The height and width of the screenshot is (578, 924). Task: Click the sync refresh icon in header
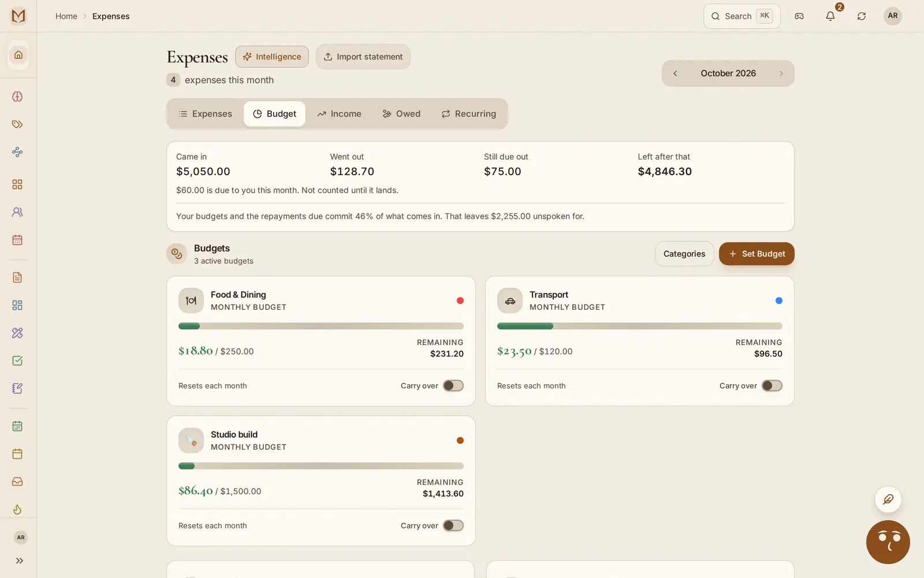point(862,16)
